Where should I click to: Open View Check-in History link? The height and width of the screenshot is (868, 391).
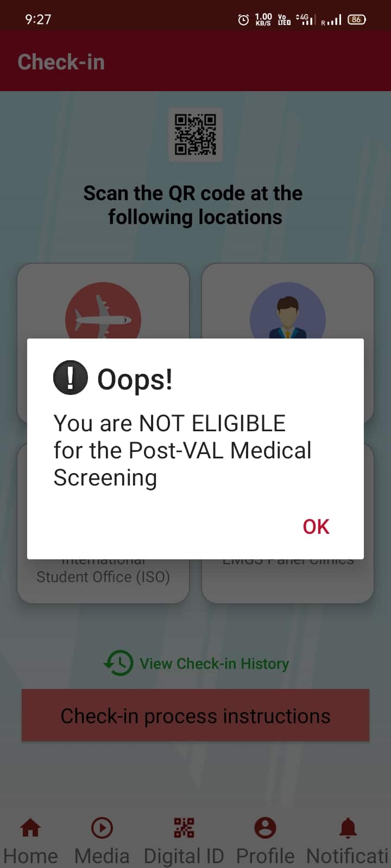(x=214, y=663)
